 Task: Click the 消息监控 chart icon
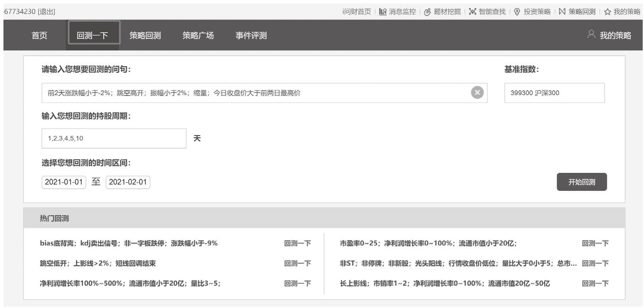coord(383,12)
